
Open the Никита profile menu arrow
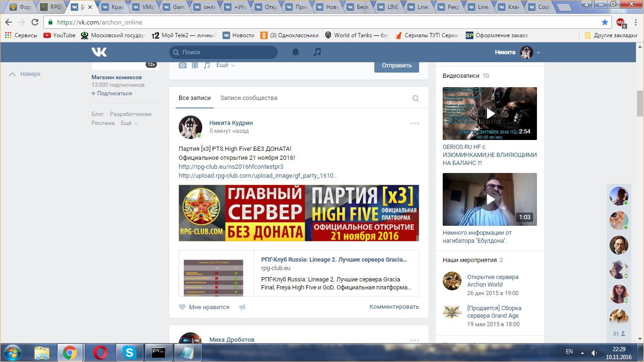pos(538,53)
